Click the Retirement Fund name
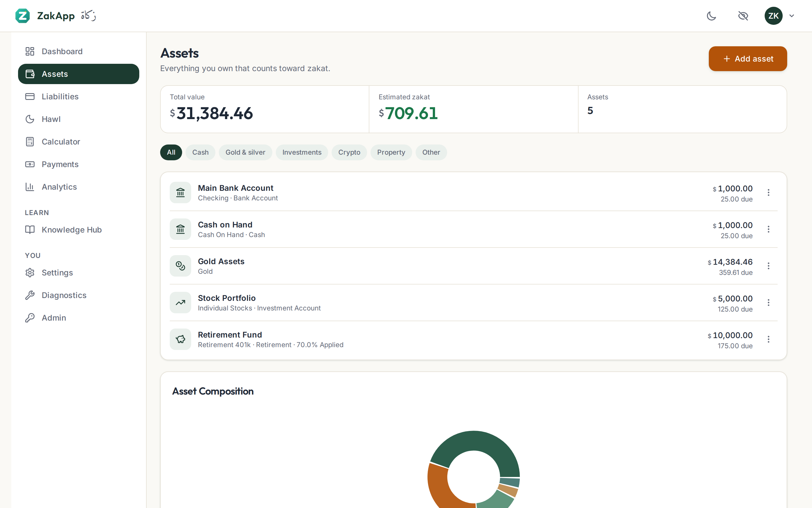The image size is (812, 508). pyautogui.click(x=230, y=335)
